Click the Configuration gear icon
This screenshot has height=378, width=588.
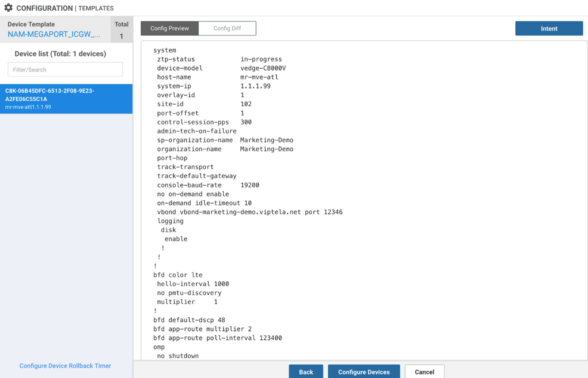tap(8, 8)
